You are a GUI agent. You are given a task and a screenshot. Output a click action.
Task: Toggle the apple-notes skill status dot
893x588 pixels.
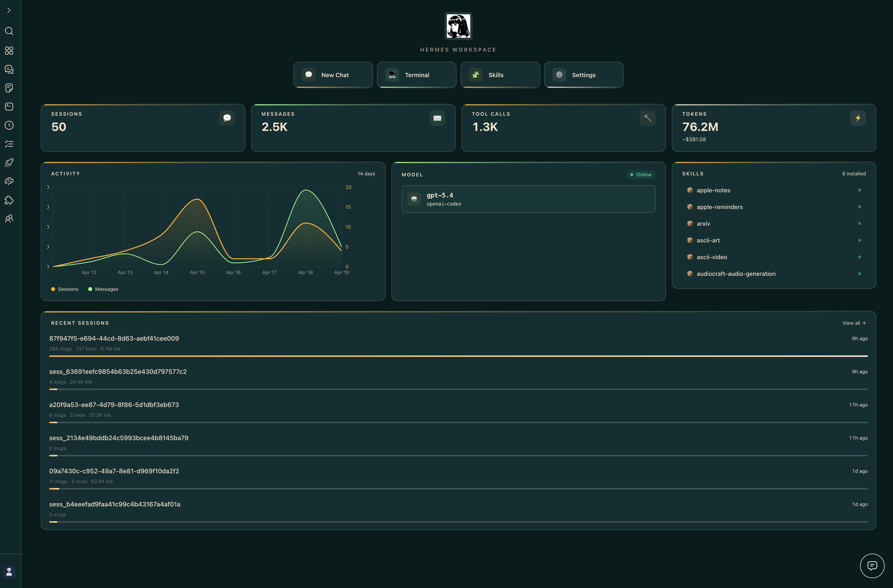860,190
